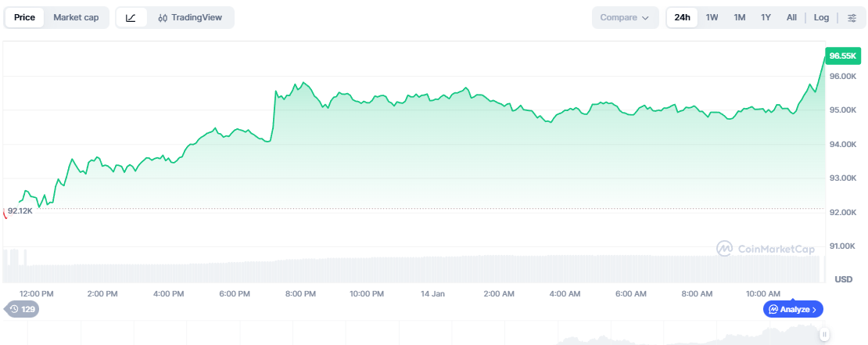Image resolution: width=868 pixels, height=345 pixels.
Task: Click the 14 Jan date label
Action: click(433, 293)
